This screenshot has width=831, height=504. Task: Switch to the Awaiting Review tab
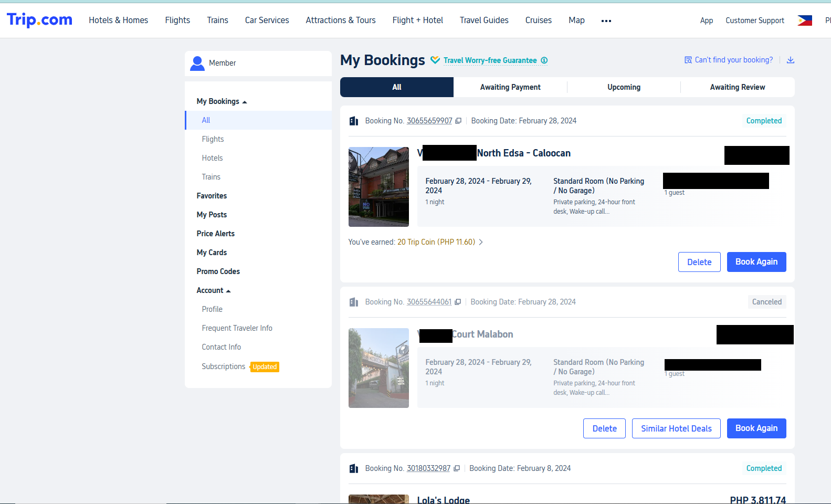pos(738,87)
